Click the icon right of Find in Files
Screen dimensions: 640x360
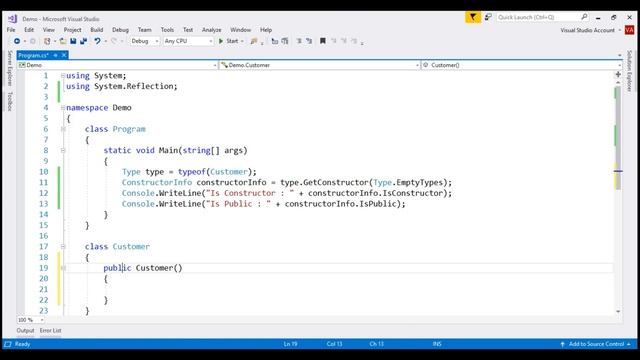click(x=275, y=41)
